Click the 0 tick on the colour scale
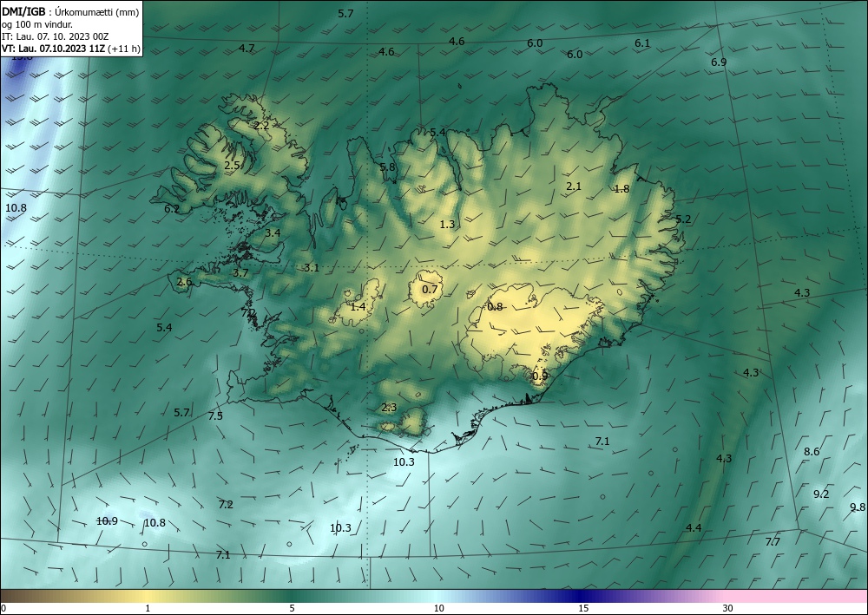The image size is (868, 615). [3, 608]
